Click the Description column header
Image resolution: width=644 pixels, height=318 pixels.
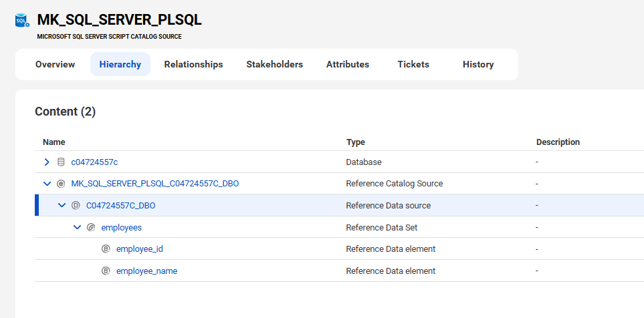pos(558,142)
